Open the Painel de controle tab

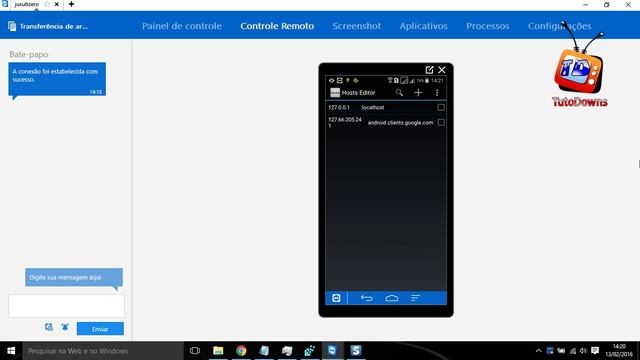click(182, 26)
